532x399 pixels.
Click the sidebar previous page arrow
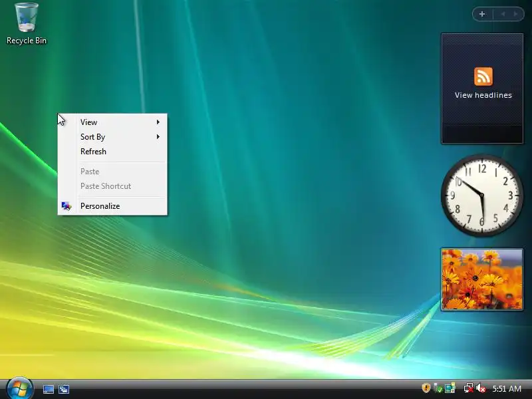(x=503, y=14)
